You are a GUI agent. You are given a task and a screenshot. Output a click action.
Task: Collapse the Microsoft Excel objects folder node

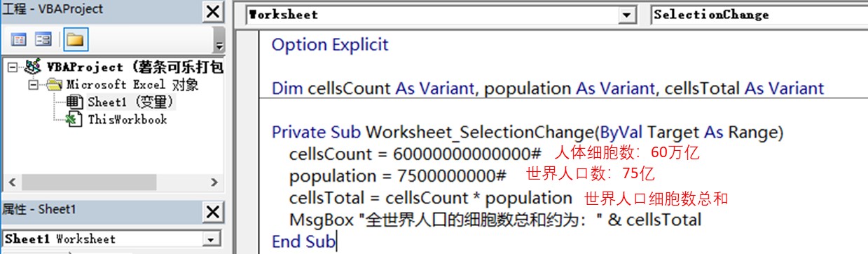34,85
